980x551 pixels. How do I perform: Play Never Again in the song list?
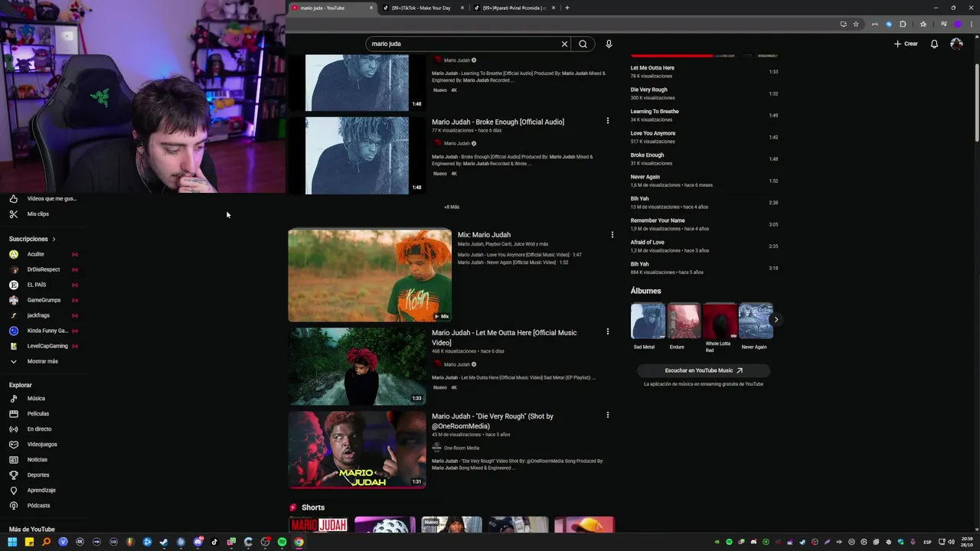(704, 181)
